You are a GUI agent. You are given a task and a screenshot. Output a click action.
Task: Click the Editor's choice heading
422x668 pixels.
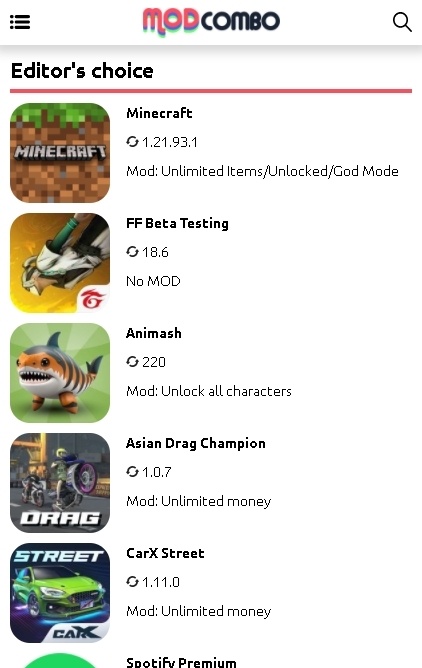point(82,71)
